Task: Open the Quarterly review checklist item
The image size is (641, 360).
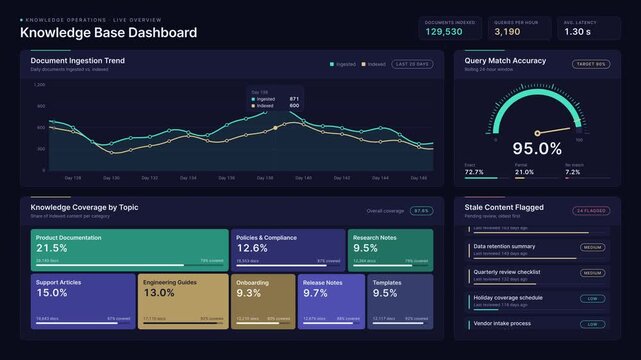Action: coord(537,277)
